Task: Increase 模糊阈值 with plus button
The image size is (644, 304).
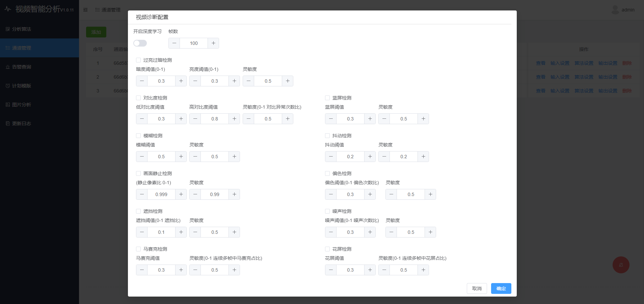Action: [181, 157]
